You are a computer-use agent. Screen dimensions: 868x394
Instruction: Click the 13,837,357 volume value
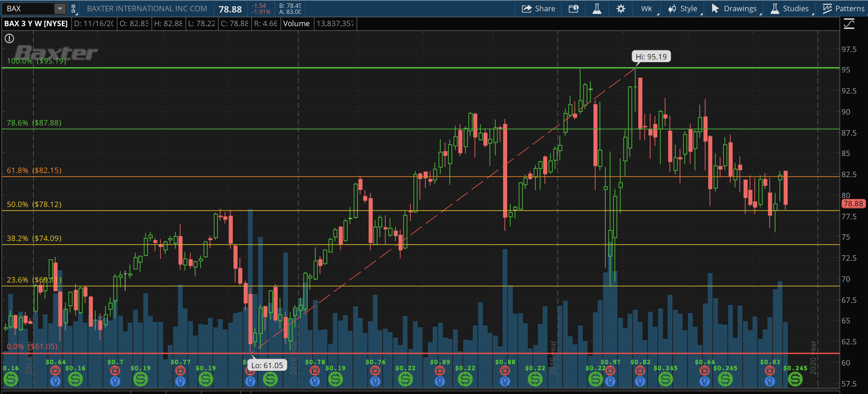(x=335, y=24)
